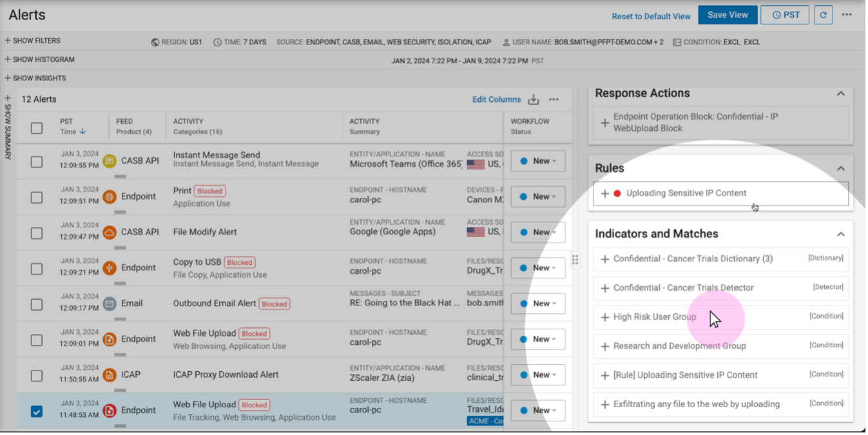
Task: Click the US flag in the File Modify Alert row
Action: click(476, 232)
